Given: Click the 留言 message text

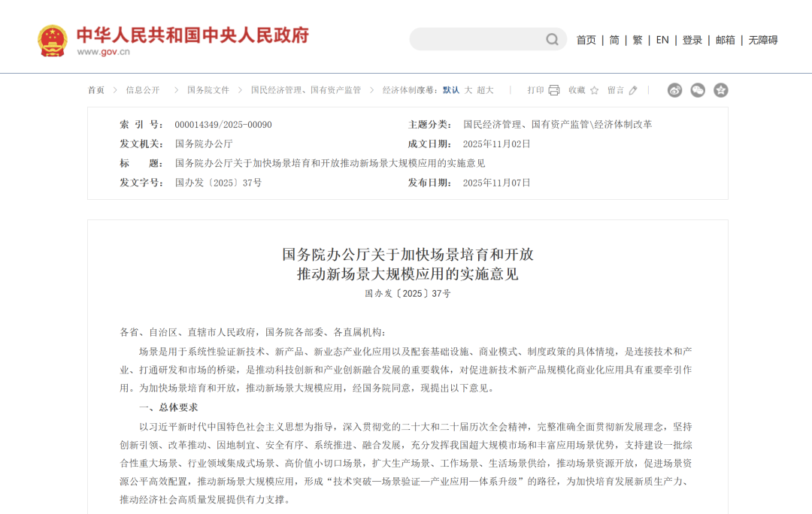Looking at the screenshot, I should point(616,90).
